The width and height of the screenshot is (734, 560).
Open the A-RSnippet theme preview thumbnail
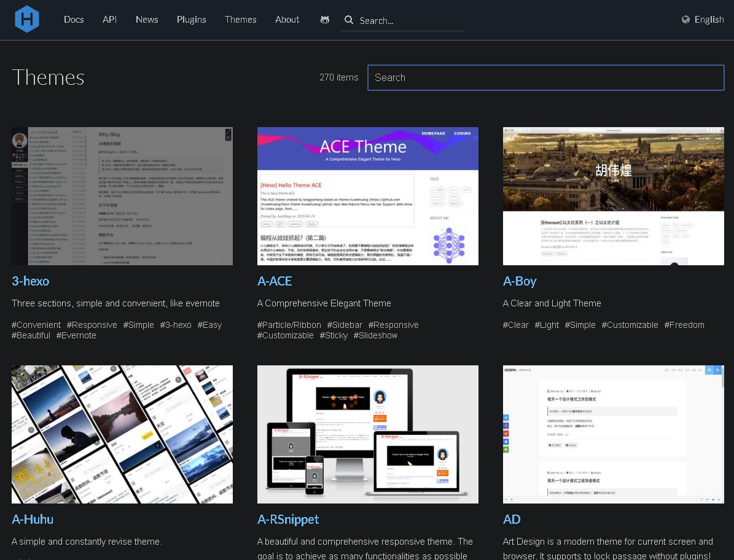tap(367, 434)
